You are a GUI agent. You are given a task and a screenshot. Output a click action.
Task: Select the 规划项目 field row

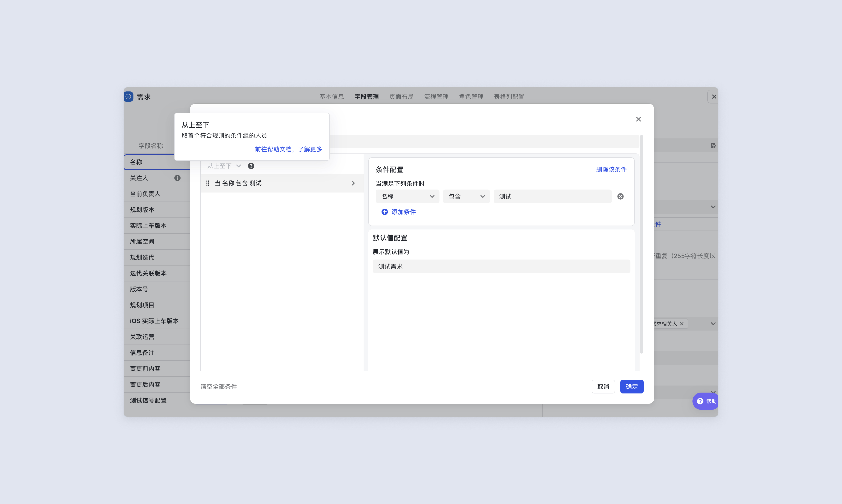point(157,305)
